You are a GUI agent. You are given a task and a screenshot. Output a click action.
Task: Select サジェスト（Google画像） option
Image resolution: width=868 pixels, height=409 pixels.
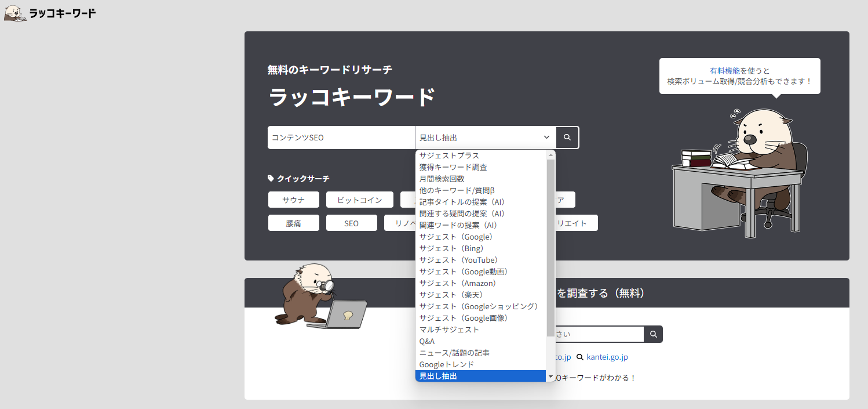[481, 318]
